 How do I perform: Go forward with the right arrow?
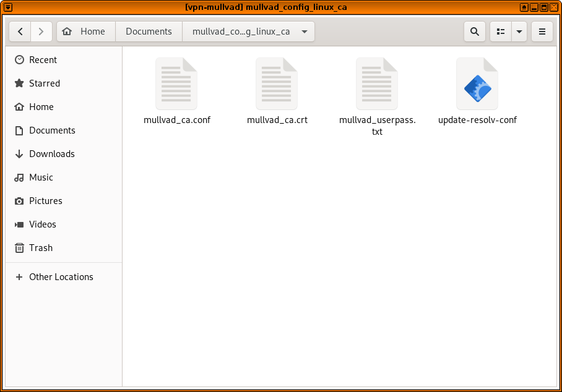point(41,32)
